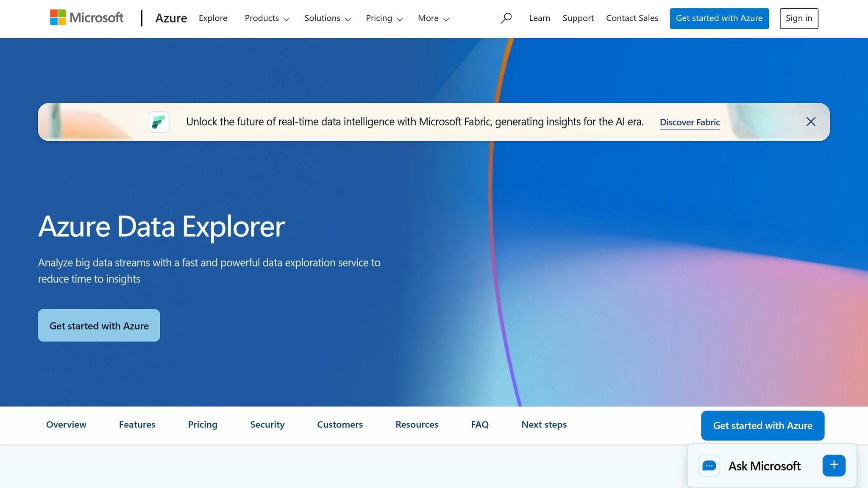
Task: Click the Microsoft logo
Action: click(x=86, y=18)
